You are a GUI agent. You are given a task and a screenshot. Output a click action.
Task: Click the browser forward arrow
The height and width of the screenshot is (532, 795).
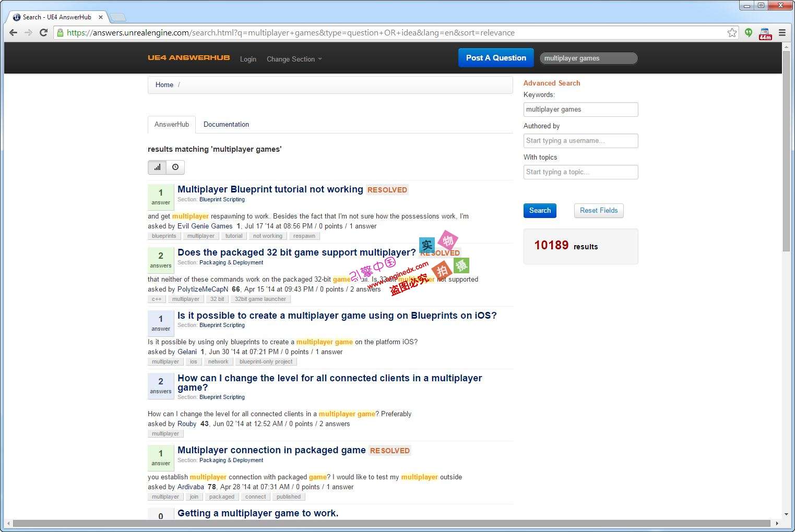(x=29, y=32)
